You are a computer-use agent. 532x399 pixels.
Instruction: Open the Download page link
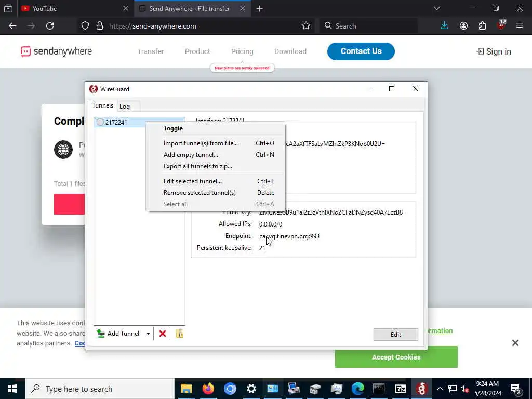[290, 51]
